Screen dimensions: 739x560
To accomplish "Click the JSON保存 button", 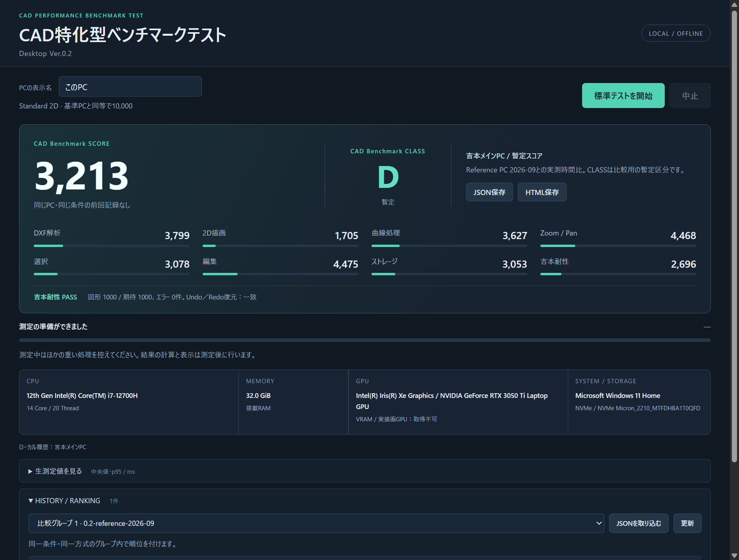I will click(x=489, y=192).
